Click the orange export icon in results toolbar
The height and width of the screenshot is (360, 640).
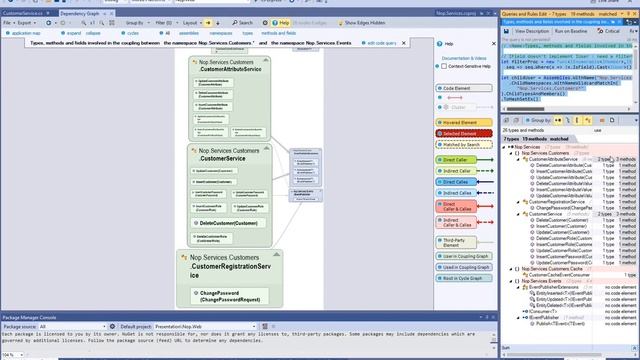pos(602,120)
